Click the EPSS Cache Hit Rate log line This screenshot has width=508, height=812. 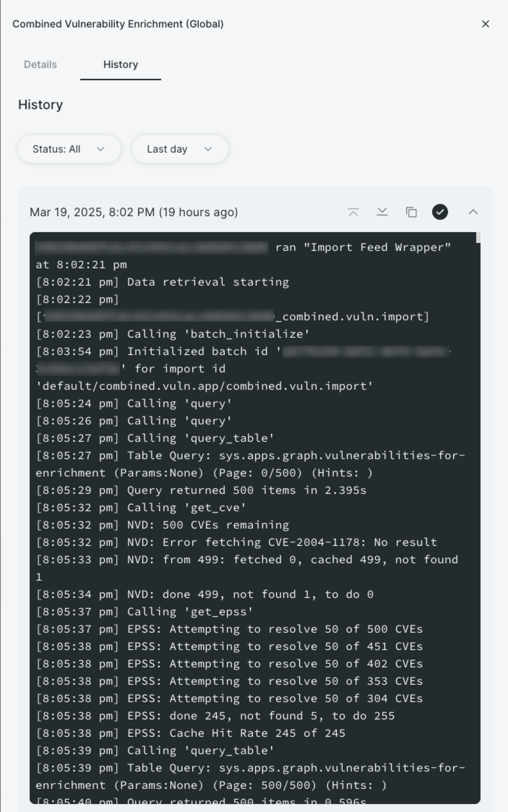tap(190, 733)
